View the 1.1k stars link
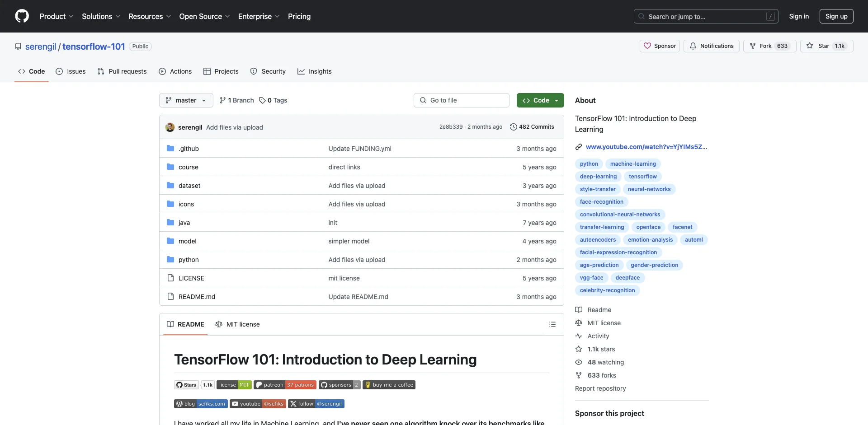Viewport: 868px width, 425px height. [x=595, y=349]
